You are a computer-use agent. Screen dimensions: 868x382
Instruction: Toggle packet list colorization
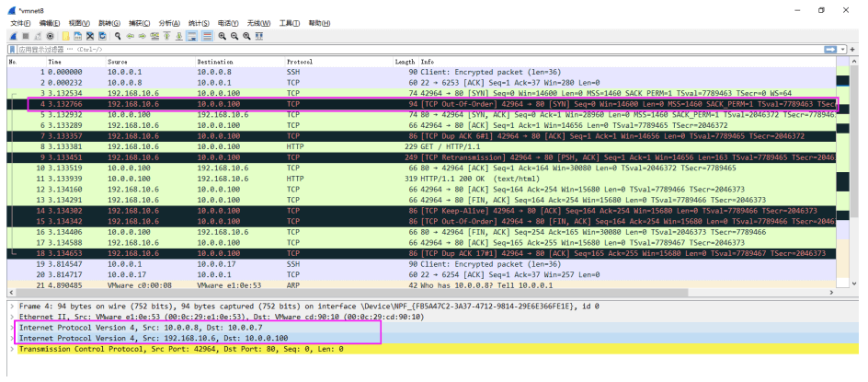pos(207,36)
